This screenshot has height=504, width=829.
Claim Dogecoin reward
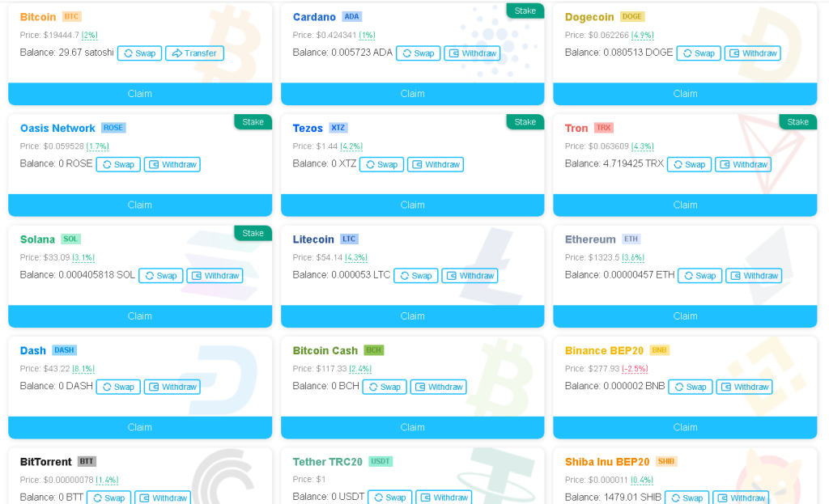pos(685,94)
